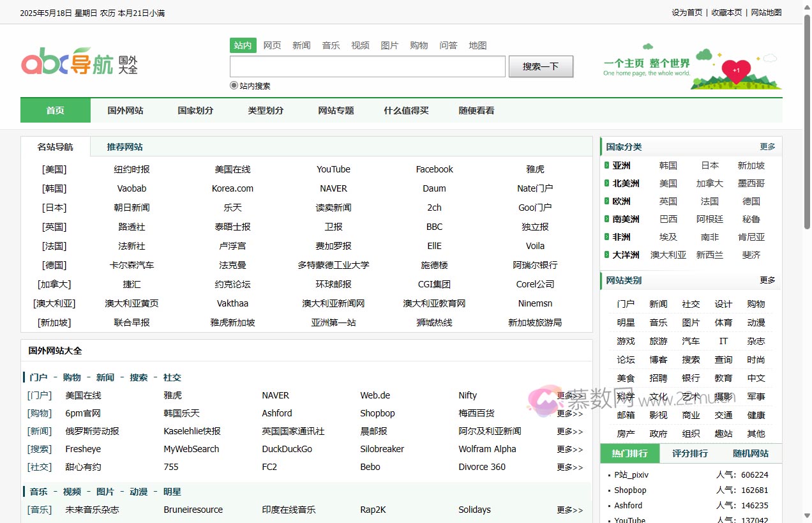Click the 设为首页 link at top right
The width and height of the screenshot is (812, 523).
pyautogui.click(x=686, y=12)
